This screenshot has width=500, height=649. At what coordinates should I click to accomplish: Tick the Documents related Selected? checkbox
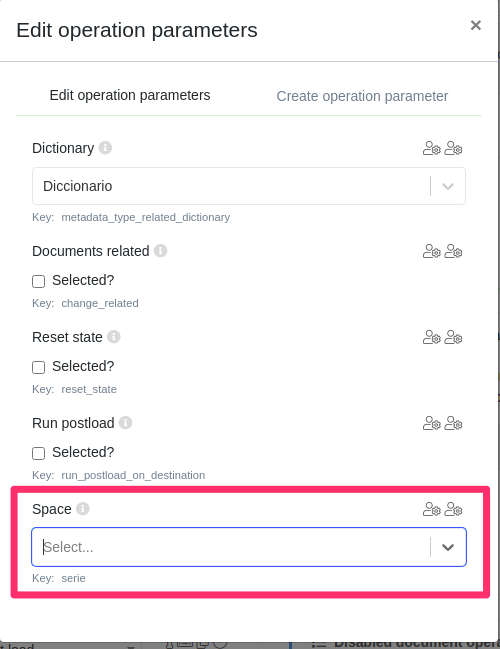[x=38, y=281]
